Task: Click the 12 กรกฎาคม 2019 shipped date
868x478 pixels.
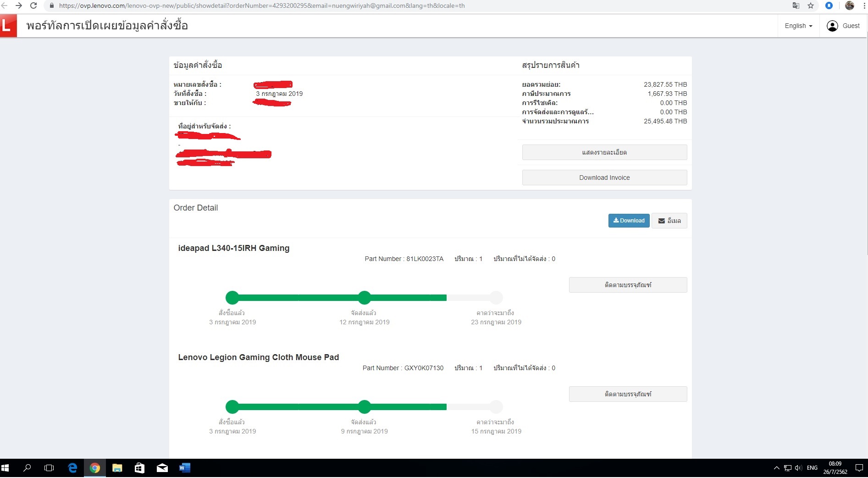Action: [x=365, y=322]
